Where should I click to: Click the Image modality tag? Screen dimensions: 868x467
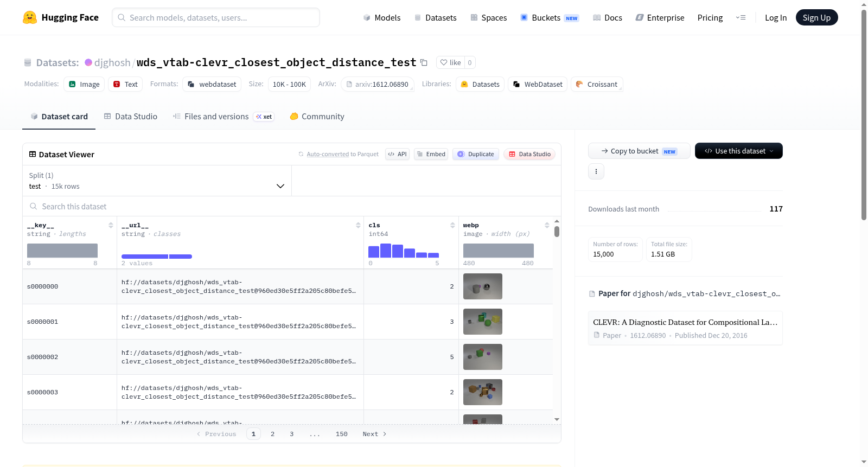[84, 84]
